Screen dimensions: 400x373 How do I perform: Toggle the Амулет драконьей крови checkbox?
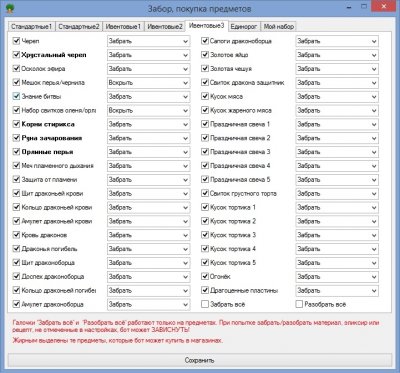coord(16,221)
